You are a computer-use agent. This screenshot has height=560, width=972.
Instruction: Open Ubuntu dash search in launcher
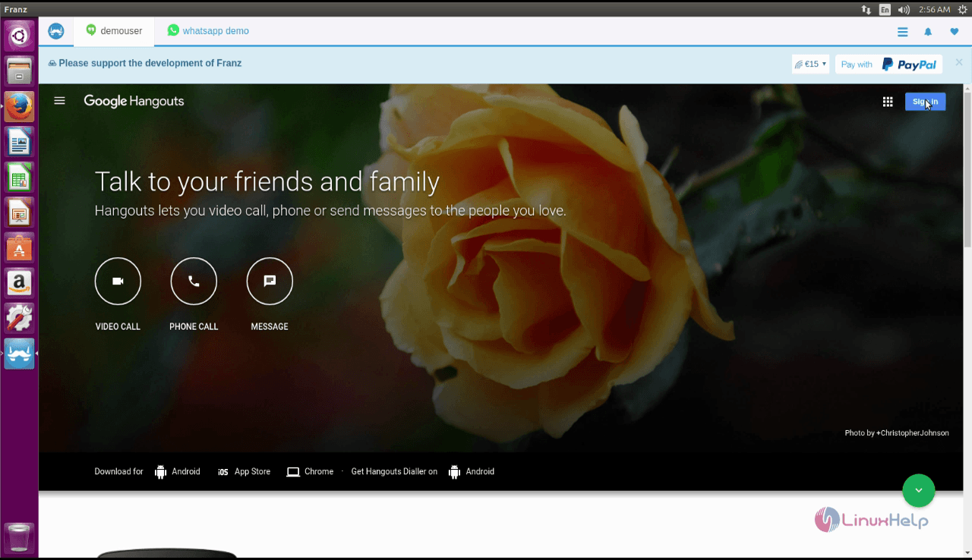tap(19, 36)
